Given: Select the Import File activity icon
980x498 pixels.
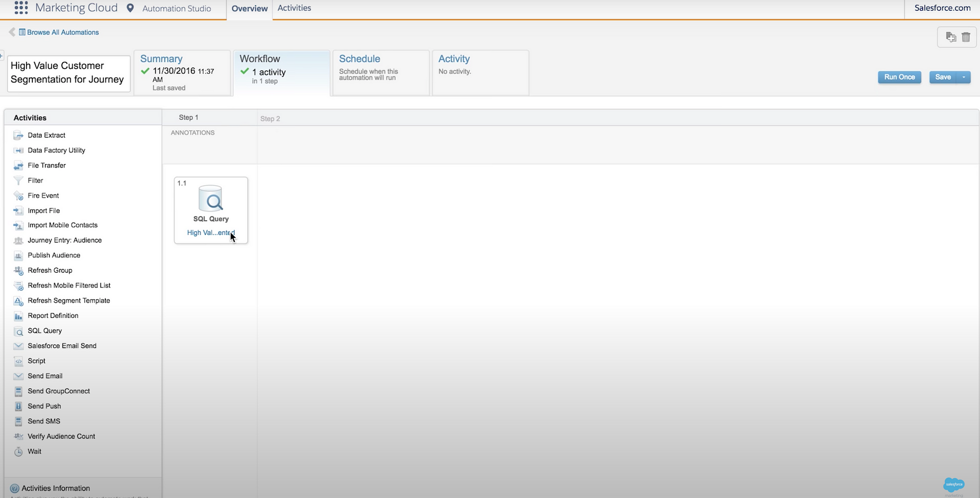Looking at the screenshot, I should click(x=18, y=211).
